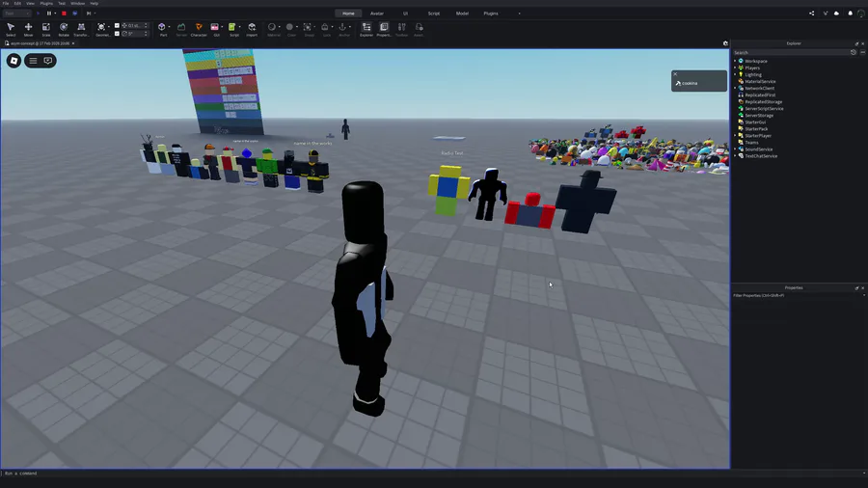Screen dimensions: 868x488
Task: Toggle the Explorer panel button
Action: pyautogui.click(x=366, y=29)
